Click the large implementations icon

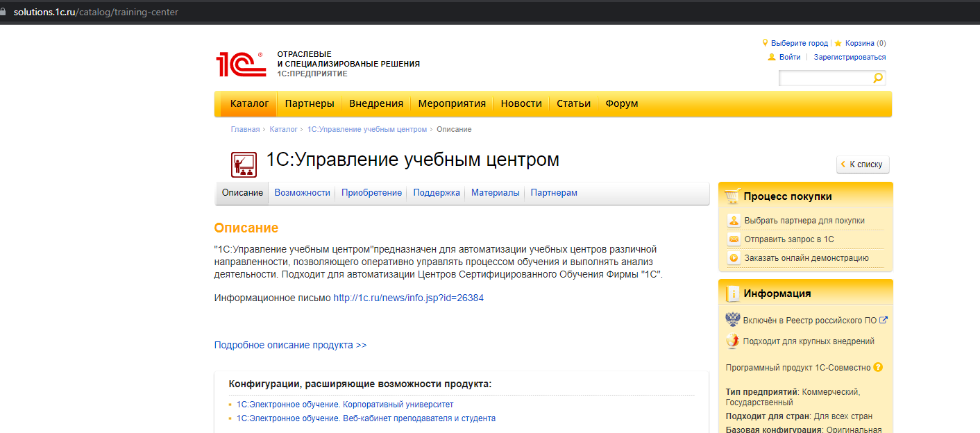pyautogui.click(x=733, y=341)
